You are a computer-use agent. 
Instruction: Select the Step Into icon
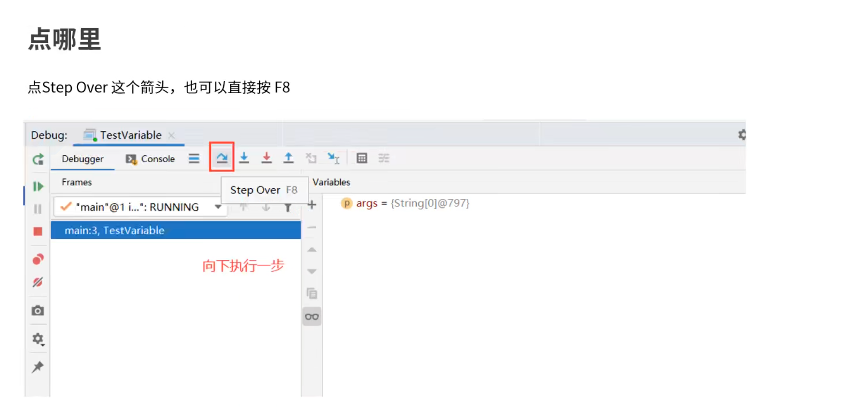244,158
